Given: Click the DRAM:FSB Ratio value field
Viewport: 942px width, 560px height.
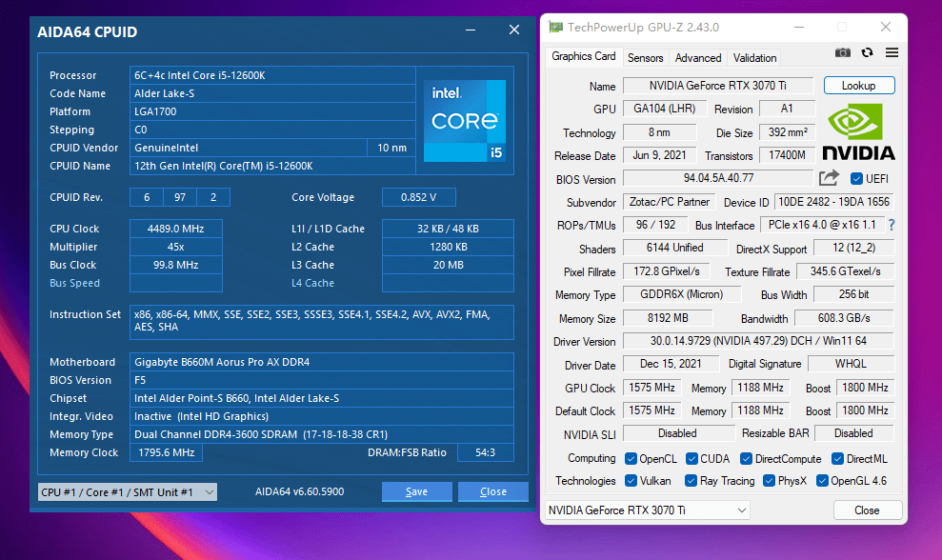Looking at the screenshot, I should pos(486,452).
